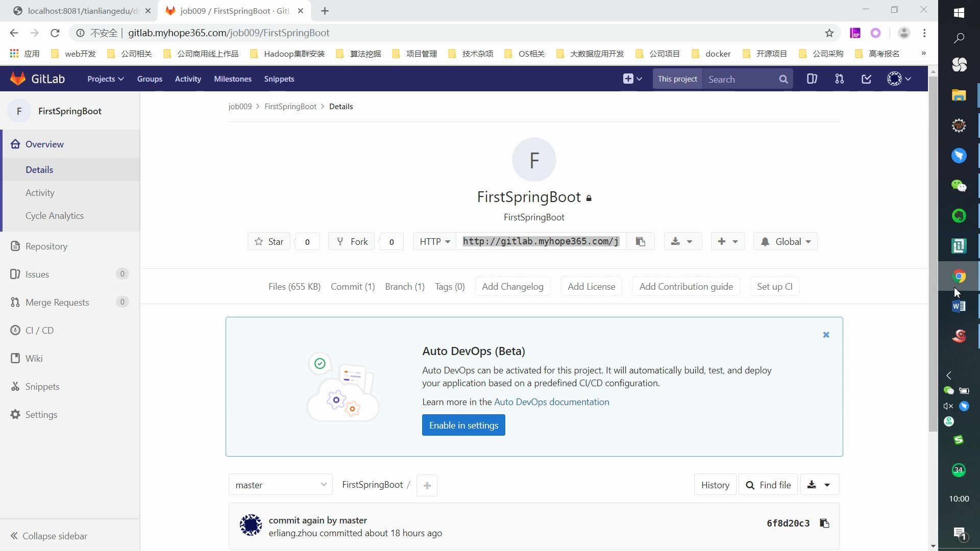Open the Auto DevOps documentation link

pos(552,402)
